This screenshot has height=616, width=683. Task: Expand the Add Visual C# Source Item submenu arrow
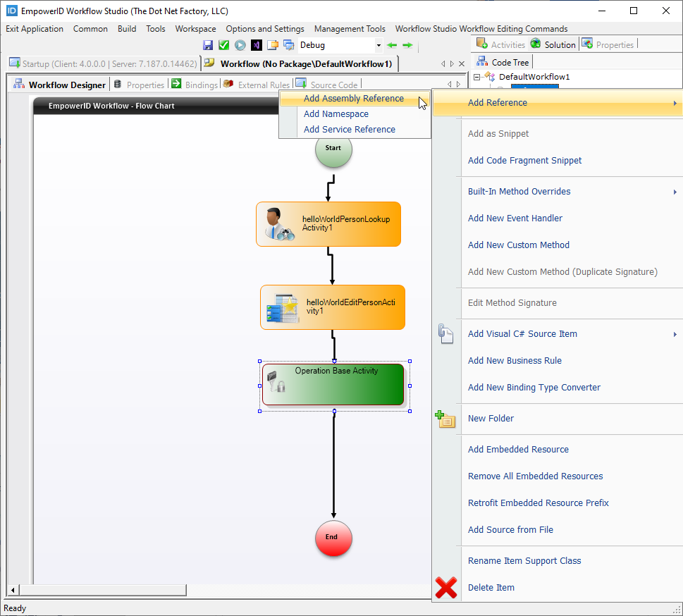point(675,334)
